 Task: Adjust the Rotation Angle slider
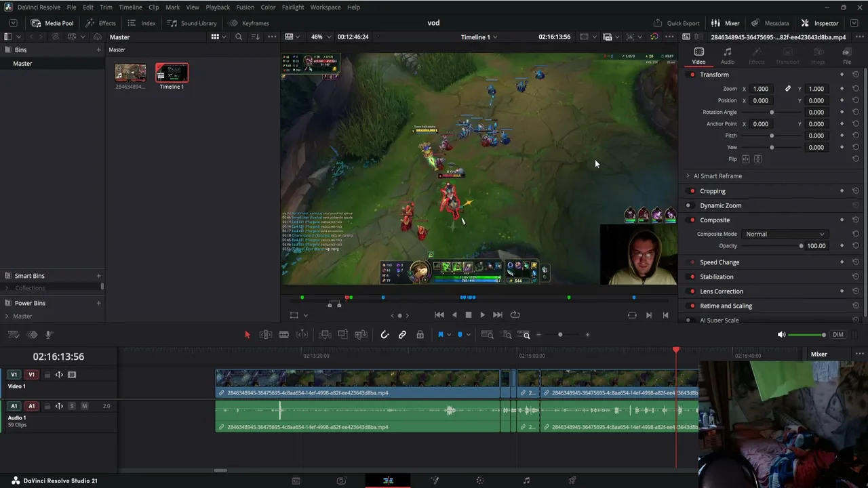tap(772, 113)
